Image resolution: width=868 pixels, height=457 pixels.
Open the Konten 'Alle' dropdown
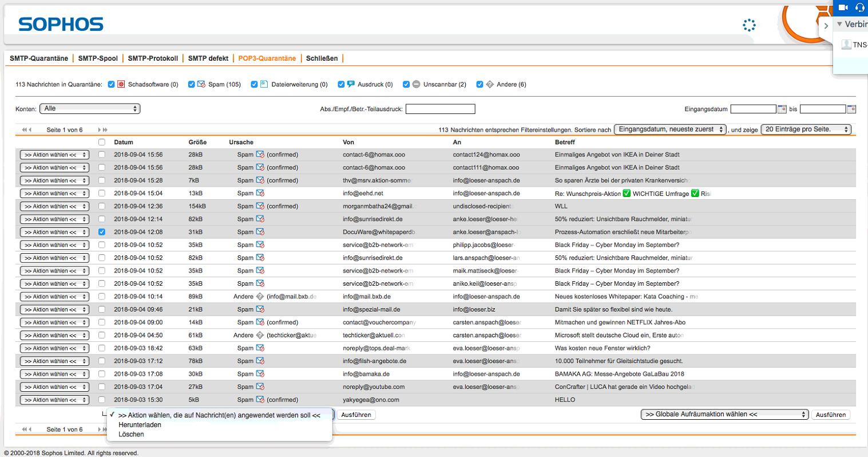pos(90,108)
